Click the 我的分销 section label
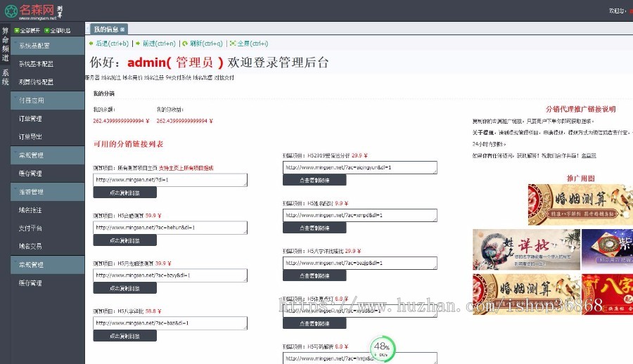 click(104, 93)
